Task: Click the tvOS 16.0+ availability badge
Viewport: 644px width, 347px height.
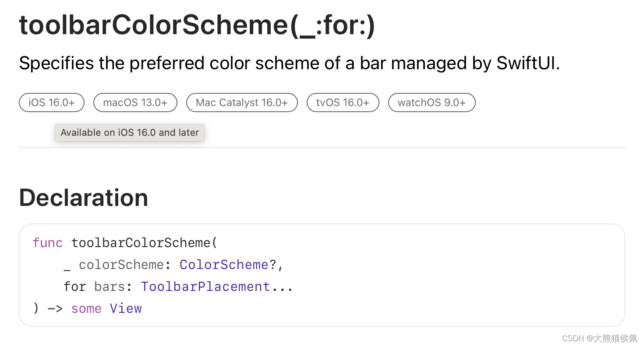Action: [x=343, y=103]
